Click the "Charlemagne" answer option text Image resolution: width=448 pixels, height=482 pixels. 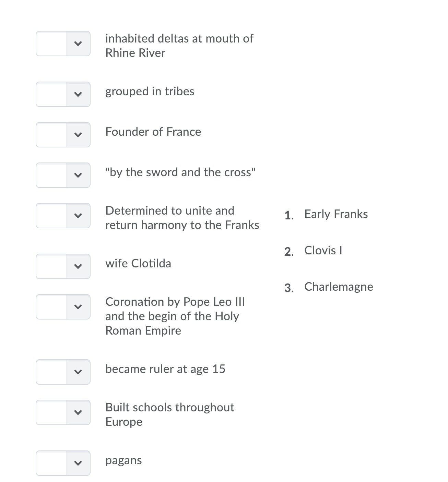pyautogui.click(x=339, y=287)
